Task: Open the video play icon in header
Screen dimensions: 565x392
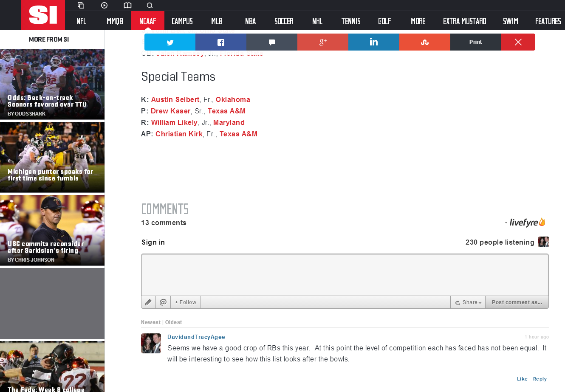Action: (104, 6)
